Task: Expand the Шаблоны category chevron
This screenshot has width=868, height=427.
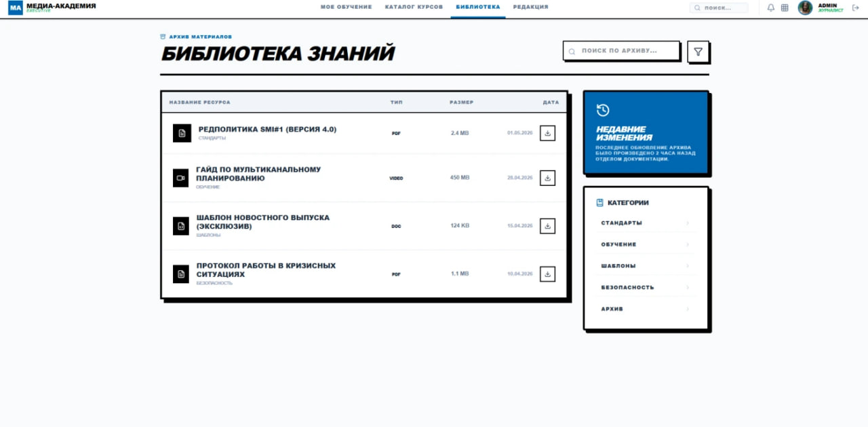Action: [x=688, y=266]
